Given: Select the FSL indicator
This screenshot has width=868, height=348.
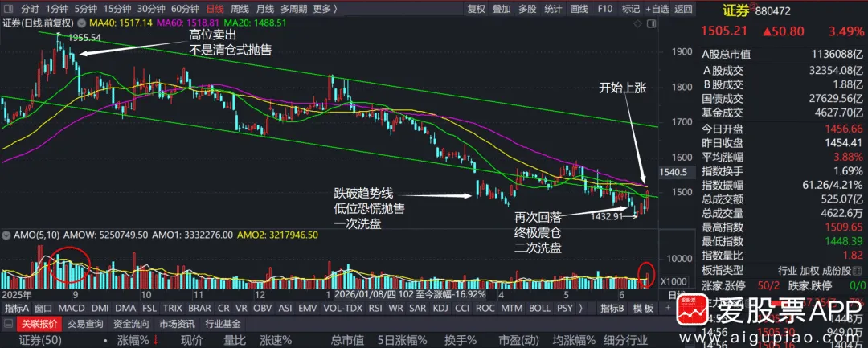Looking at the screenshot, I should [149, 309].
